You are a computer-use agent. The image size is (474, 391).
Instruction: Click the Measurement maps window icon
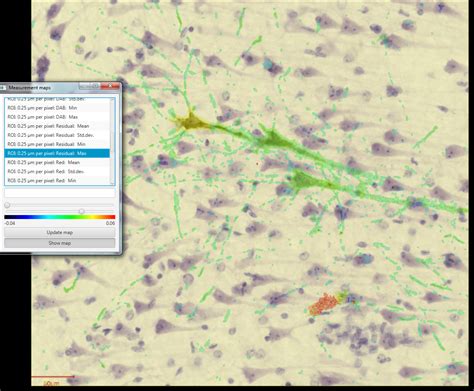tap(3, 88)
